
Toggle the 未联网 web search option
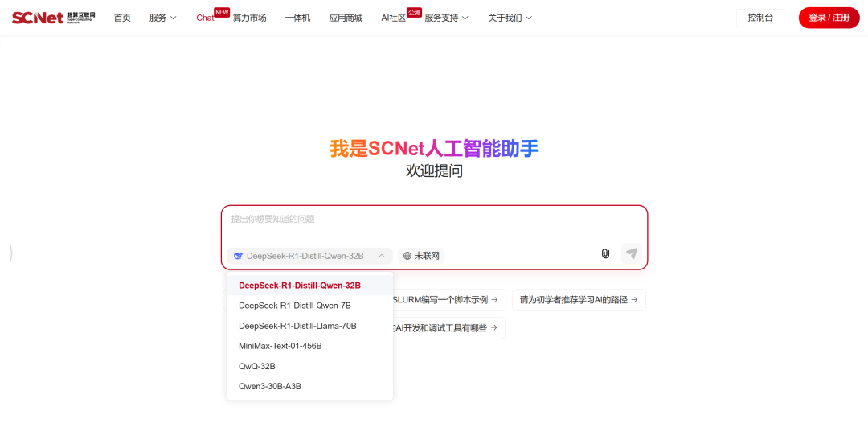(x=421, y=256)
